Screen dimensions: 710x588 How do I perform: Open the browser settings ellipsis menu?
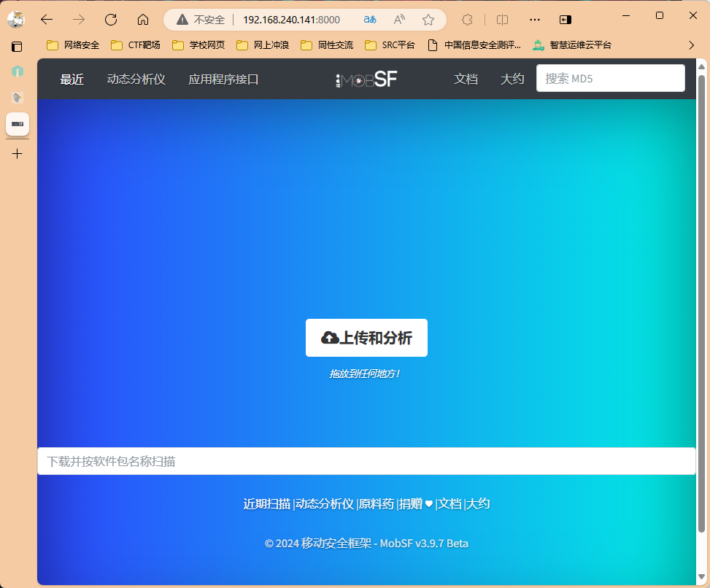[535, 20]
